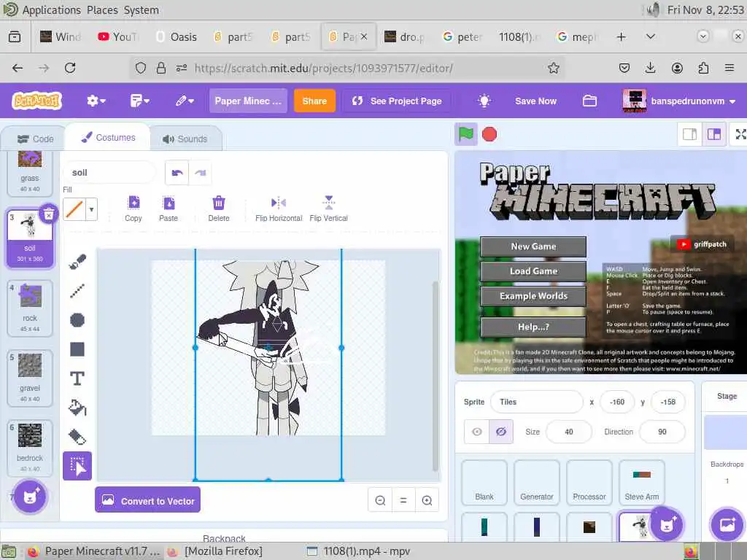Image resolution: width=747 pixels, height=560 pixels.
Task: Click the paint canvas vertical scrollbar
Action: pyautogui.click(x=435, y=376)
